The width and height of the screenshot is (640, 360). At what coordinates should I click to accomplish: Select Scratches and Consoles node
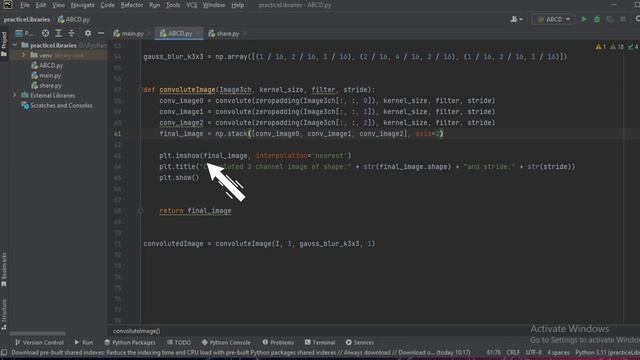coord(57,105)
